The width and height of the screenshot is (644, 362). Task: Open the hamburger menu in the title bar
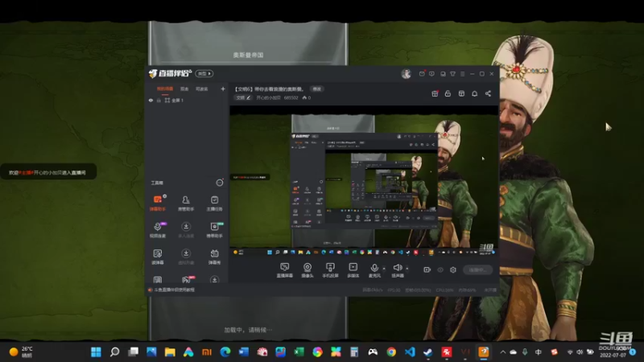(462, 74)
